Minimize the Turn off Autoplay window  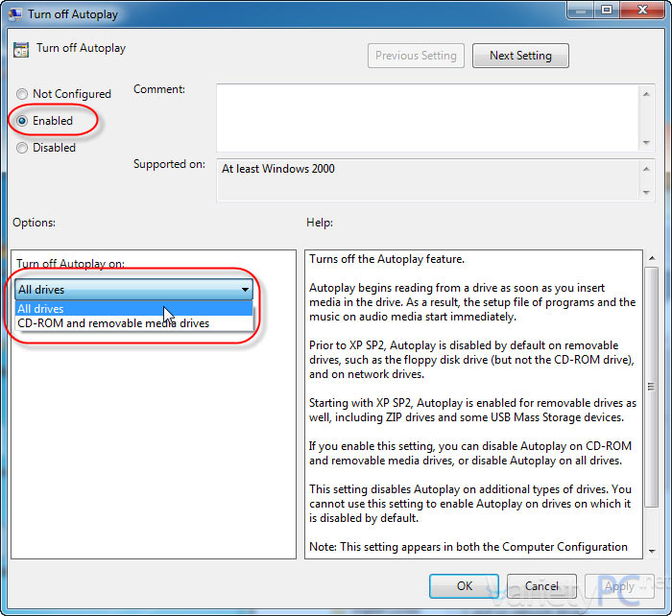[581, 11]
